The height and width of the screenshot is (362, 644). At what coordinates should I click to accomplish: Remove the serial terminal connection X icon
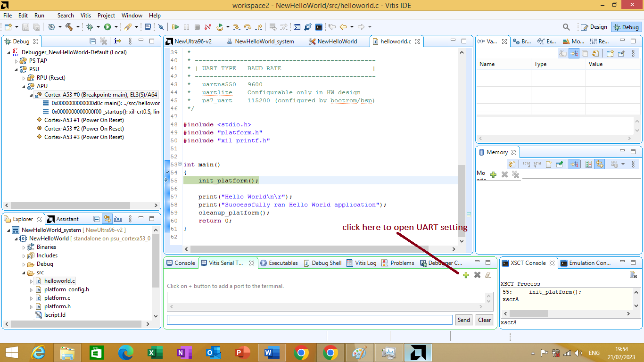[x=477, y=275]
